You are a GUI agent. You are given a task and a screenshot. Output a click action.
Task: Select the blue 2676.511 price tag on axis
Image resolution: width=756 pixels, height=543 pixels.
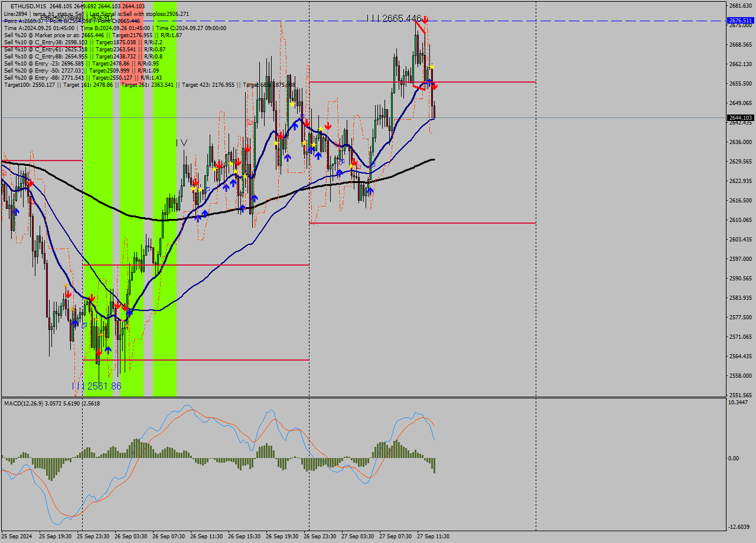click(740, 20)
